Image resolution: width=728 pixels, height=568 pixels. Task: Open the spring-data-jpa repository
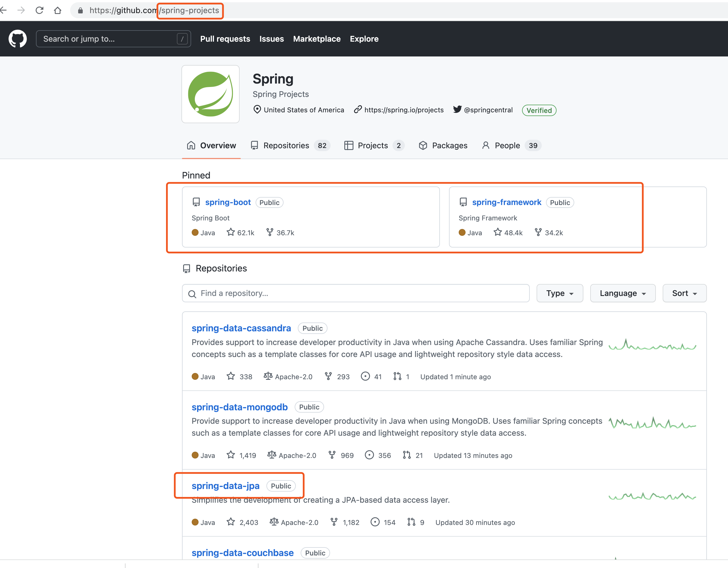click(226, 486)
